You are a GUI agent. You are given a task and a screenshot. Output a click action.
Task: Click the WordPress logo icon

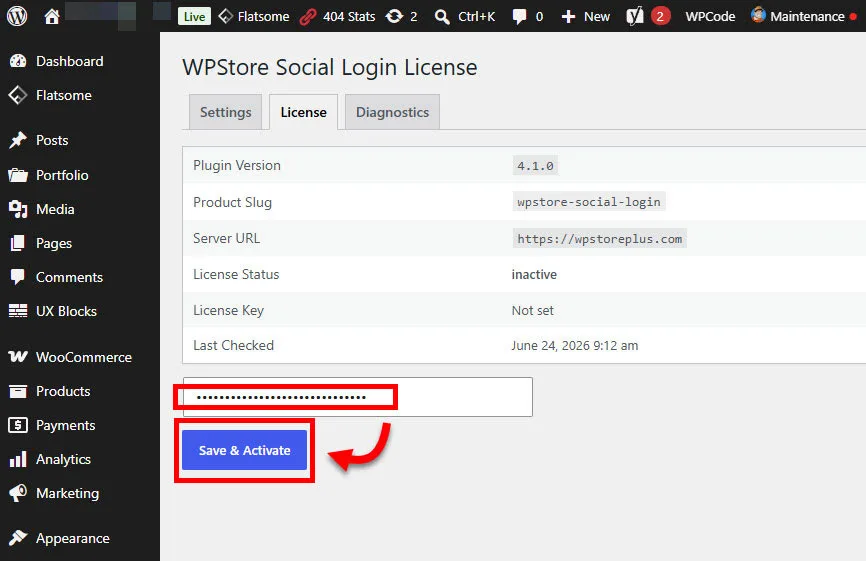(17, 16)
